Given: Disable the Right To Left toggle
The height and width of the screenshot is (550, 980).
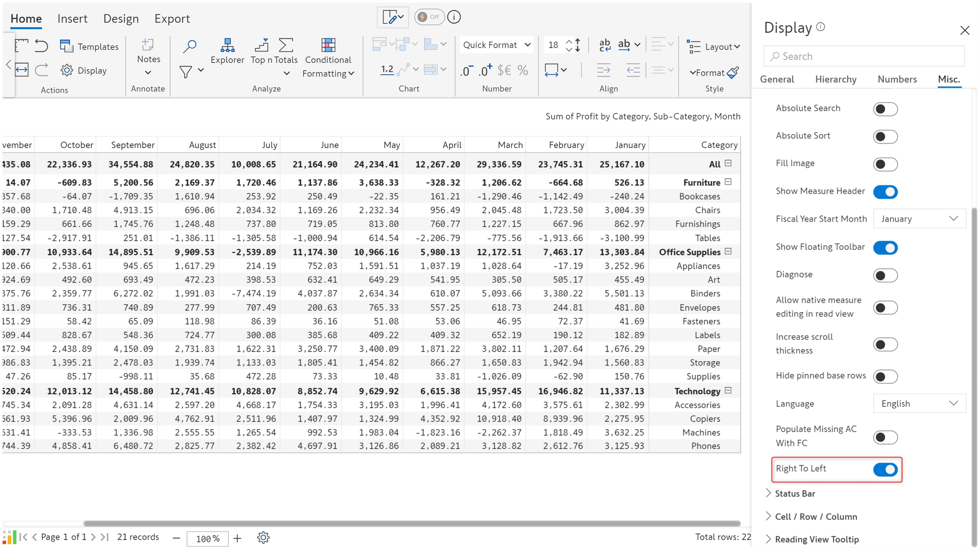Looking at the screenshot, I should click(885, 470).
